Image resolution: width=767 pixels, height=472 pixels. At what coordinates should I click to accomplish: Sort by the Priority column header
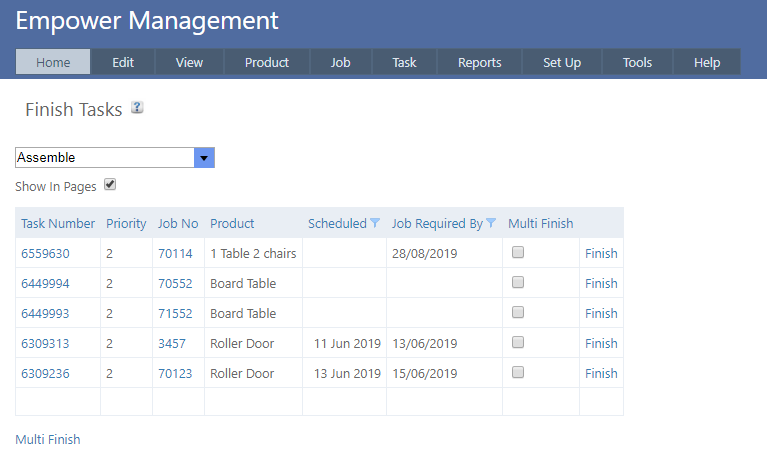[126, 223]
